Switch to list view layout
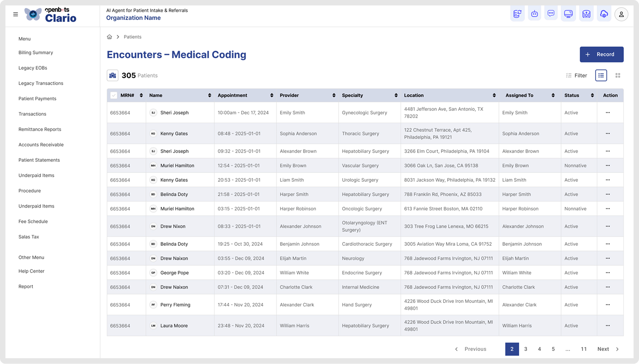639x364 pixels. click(x=601, y=75)
